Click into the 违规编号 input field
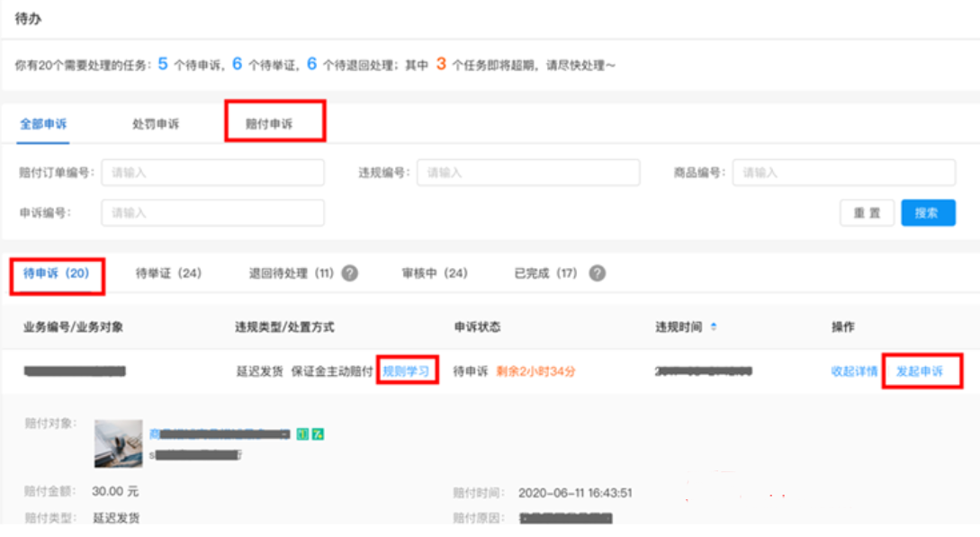The width and height of the screenshot is (980, 537). [527, 173]
